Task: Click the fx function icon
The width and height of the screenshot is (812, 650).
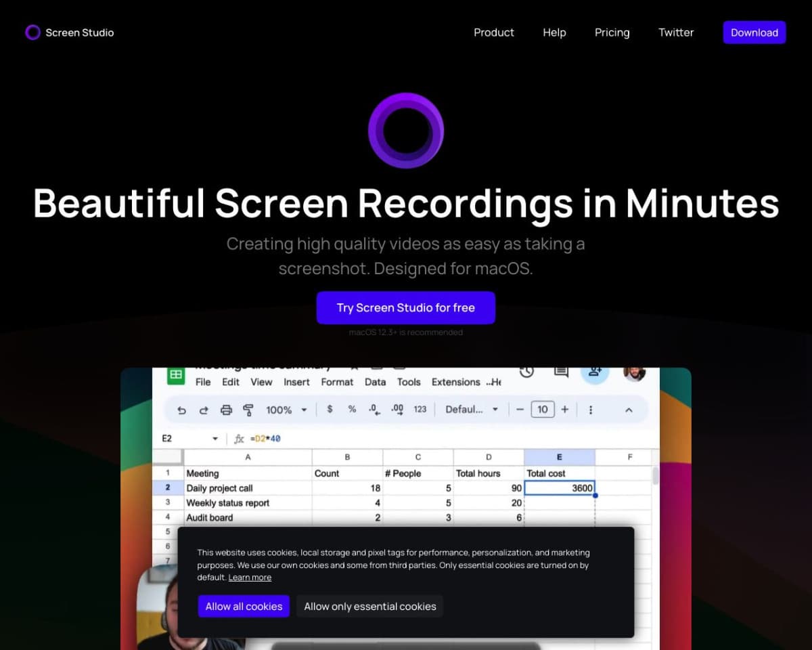Action: (239, 439)
